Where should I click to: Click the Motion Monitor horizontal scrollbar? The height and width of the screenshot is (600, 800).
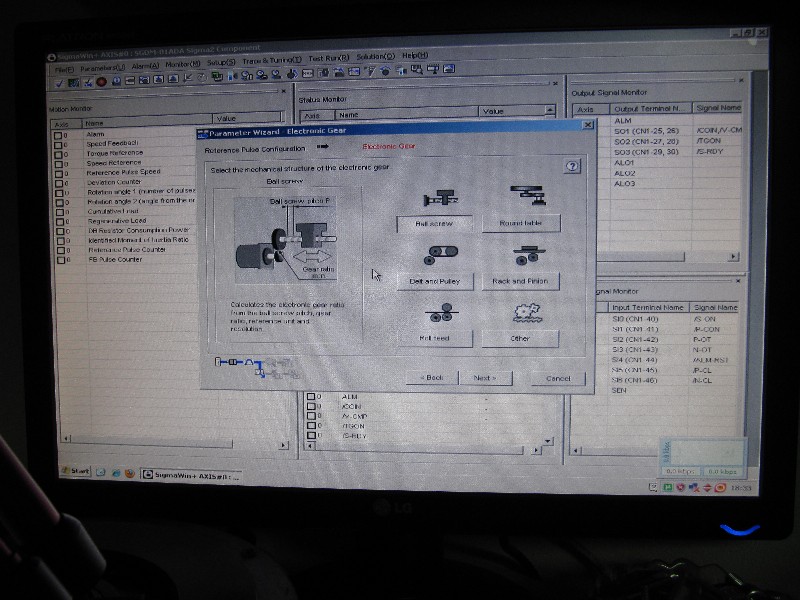[x=170, y=437]
